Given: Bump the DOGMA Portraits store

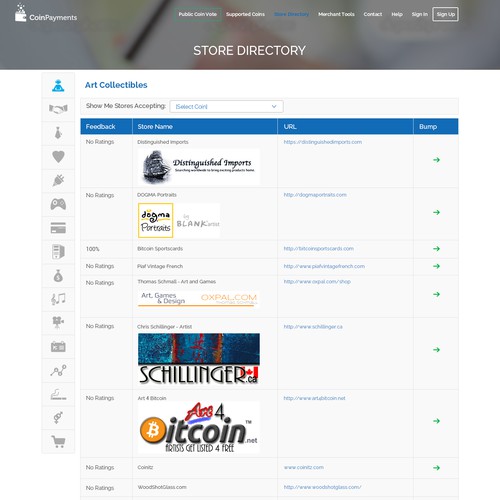Looking at the screenshot, I should [436, 212].
